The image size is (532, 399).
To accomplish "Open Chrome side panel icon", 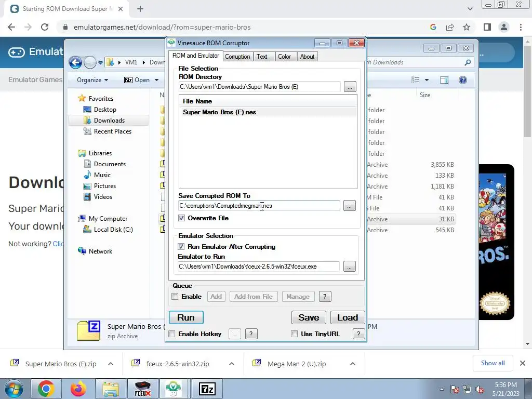I will tap(487, 27).
